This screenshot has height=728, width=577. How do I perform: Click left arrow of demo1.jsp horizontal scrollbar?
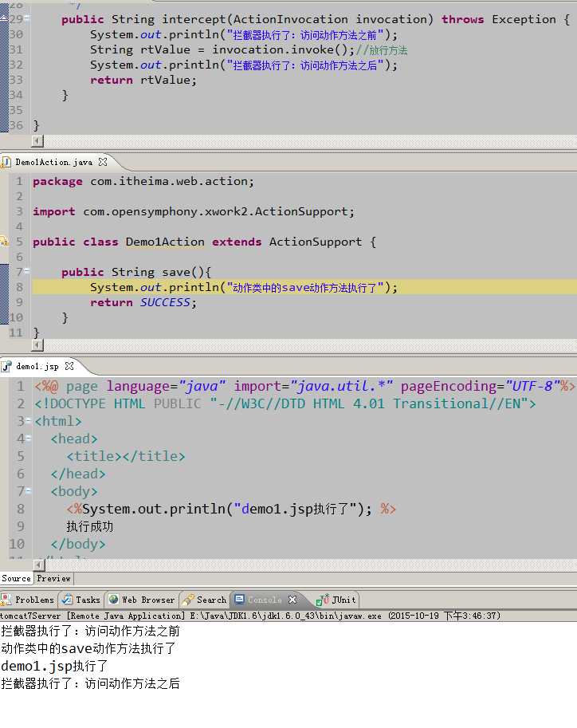coord(39,565)
